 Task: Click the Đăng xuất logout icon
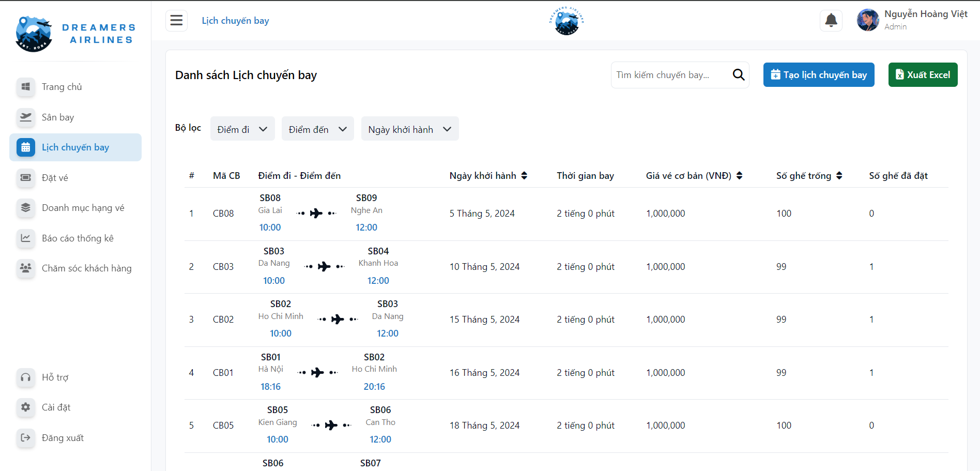(26, 438)
